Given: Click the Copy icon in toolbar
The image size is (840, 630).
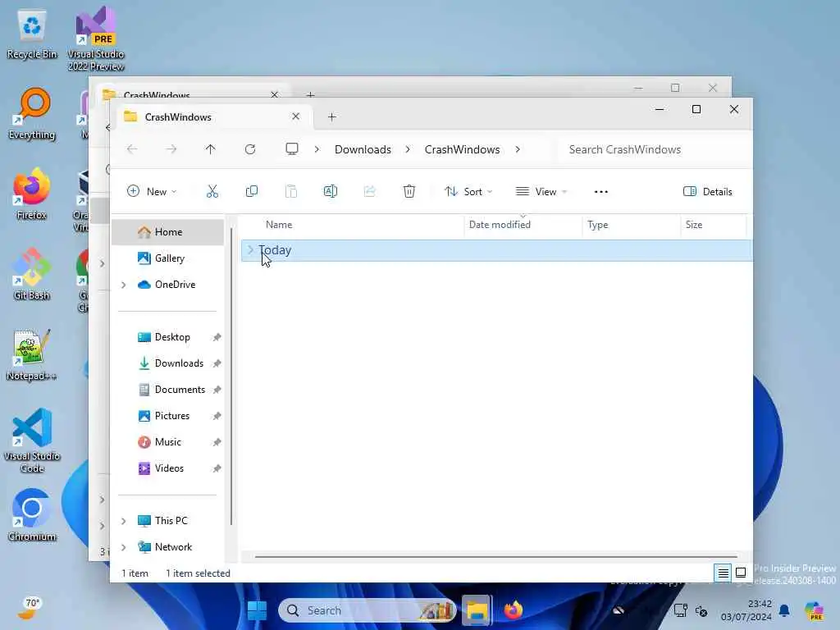Looking at the screenshot, I should [x=251, y=191].
